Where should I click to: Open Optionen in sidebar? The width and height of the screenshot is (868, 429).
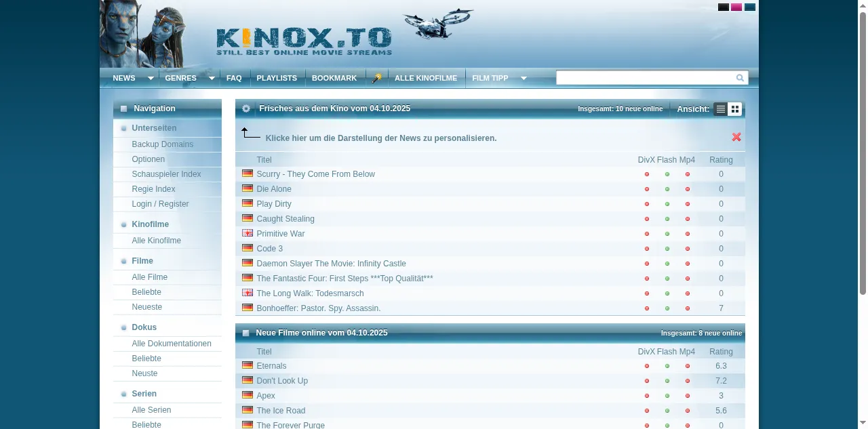point(149,159)
